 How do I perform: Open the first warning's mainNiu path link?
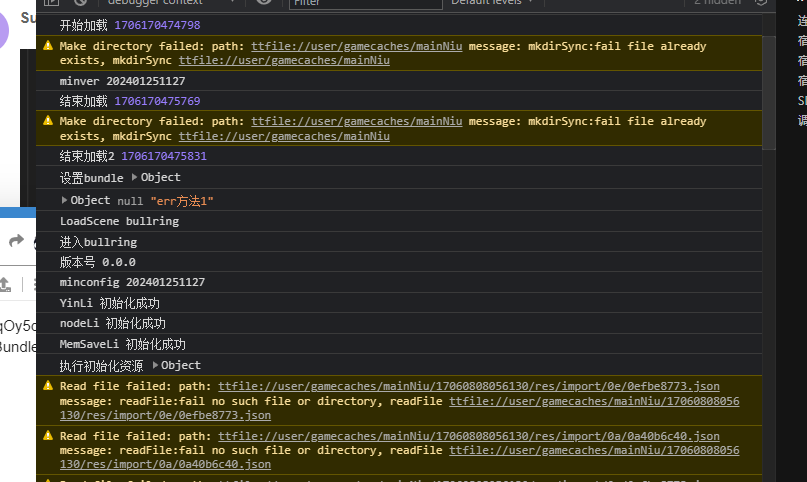(356, 46)
